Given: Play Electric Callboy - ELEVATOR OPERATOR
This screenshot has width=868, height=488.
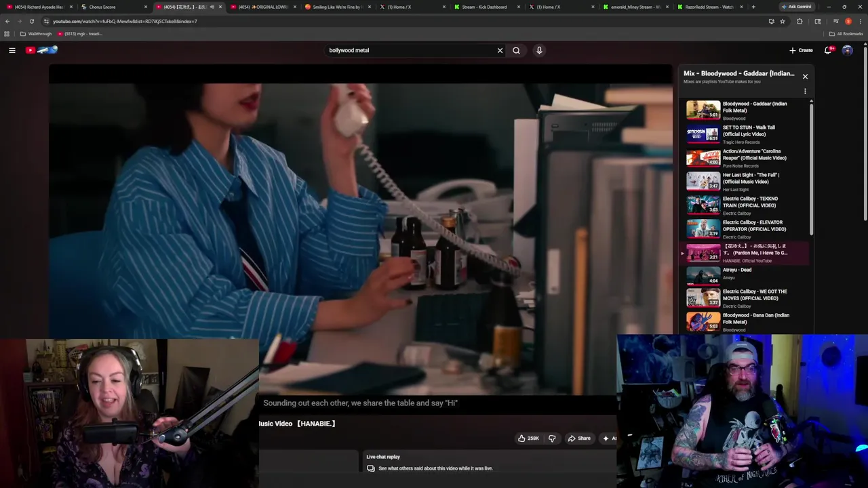Looking at the screenshot, I should tap(745, 229).
